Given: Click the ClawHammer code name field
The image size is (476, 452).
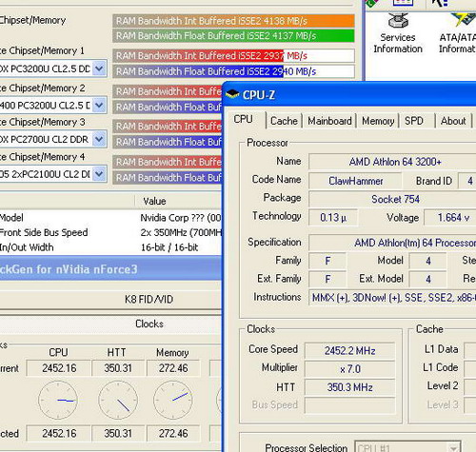Looking at the screenshot, I should (355, 181).
